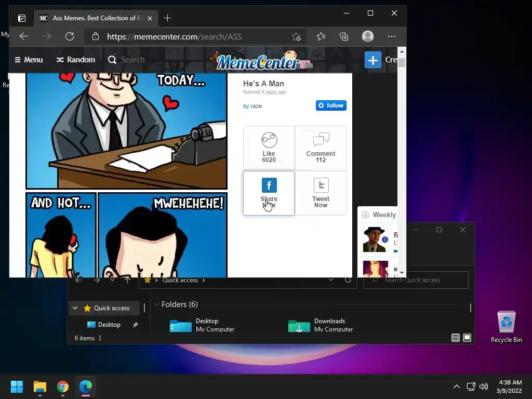Open the He's A Man title

tap(263, 84)
